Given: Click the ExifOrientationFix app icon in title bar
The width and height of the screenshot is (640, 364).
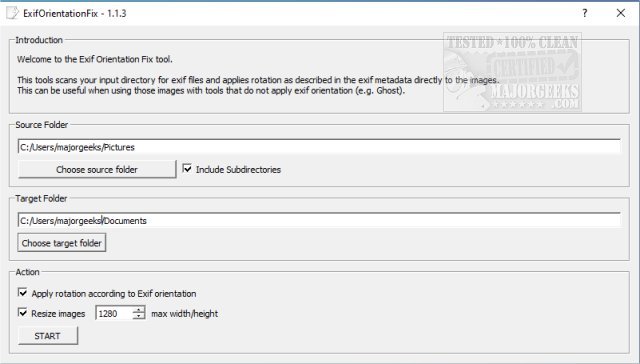Looking at the screenshot, I should (x=12, y=13).
